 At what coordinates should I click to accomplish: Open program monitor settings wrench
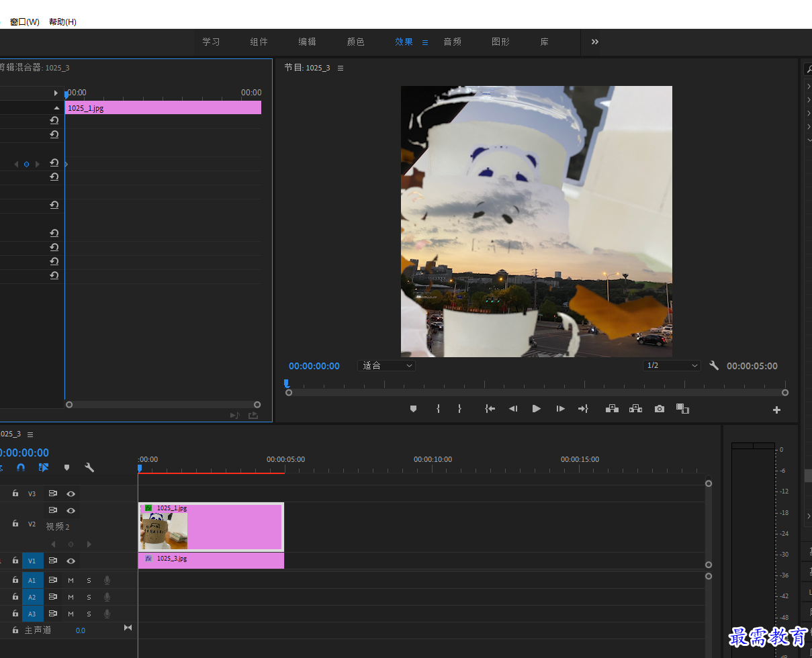(714, 366)
